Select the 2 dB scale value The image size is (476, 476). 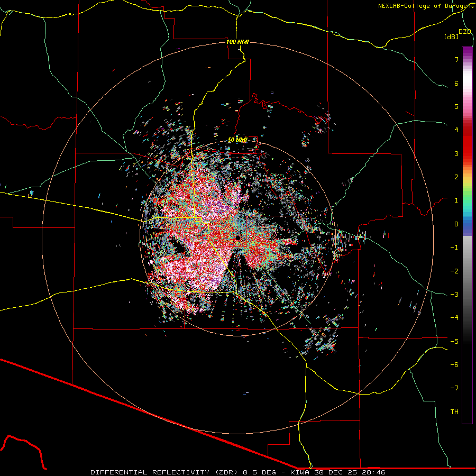(456, 177)
